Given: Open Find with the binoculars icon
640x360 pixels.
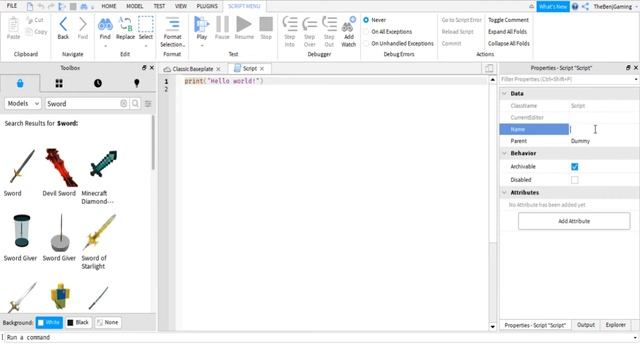Looking at the screenshot, I should coord(105,24).
